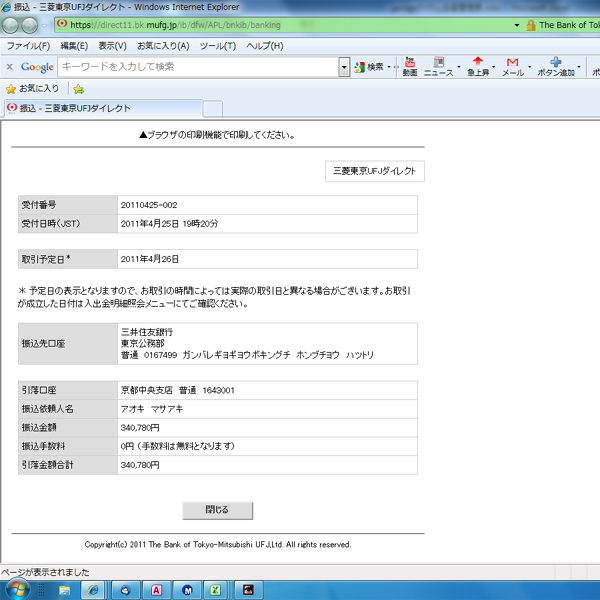Viewport: 600px width, 600px height.
Task: Switch to Excel on the taskbar
Action: (x=215, y=590)
